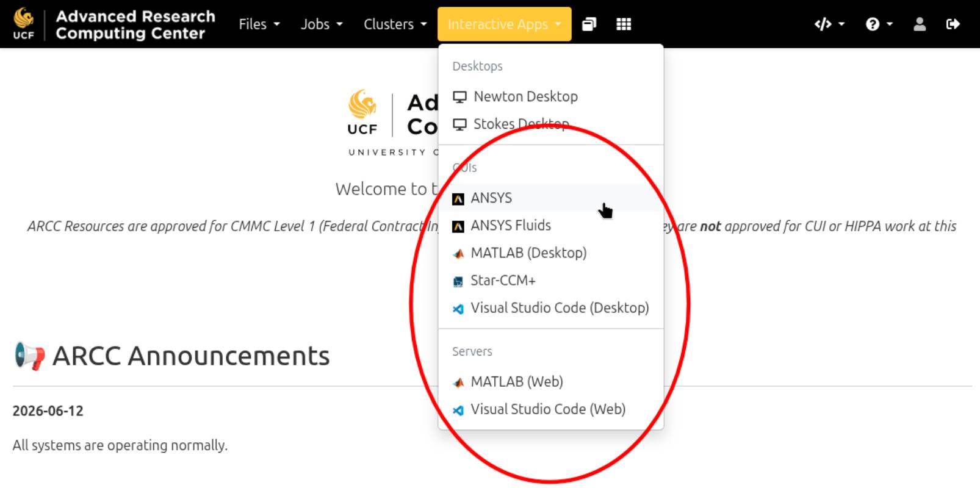
Task: Click the UCF Pegasus logo in navbar
Action: tap(24, 24)
